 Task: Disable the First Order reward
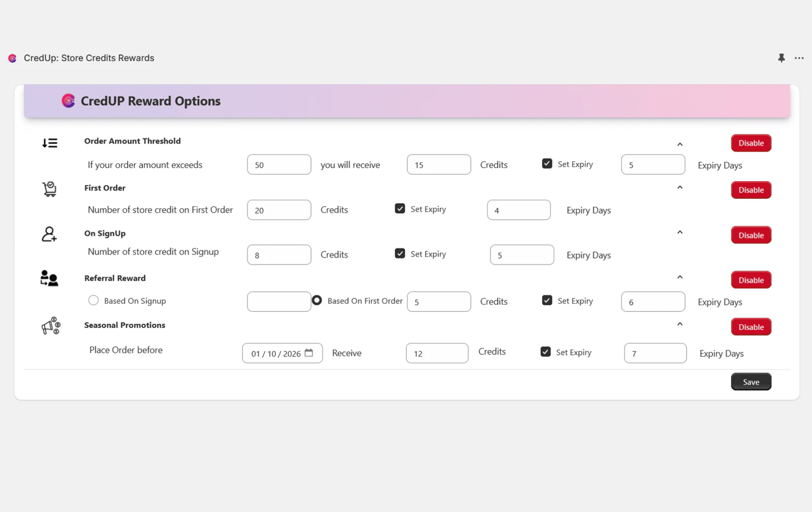(x=751, y=190)
